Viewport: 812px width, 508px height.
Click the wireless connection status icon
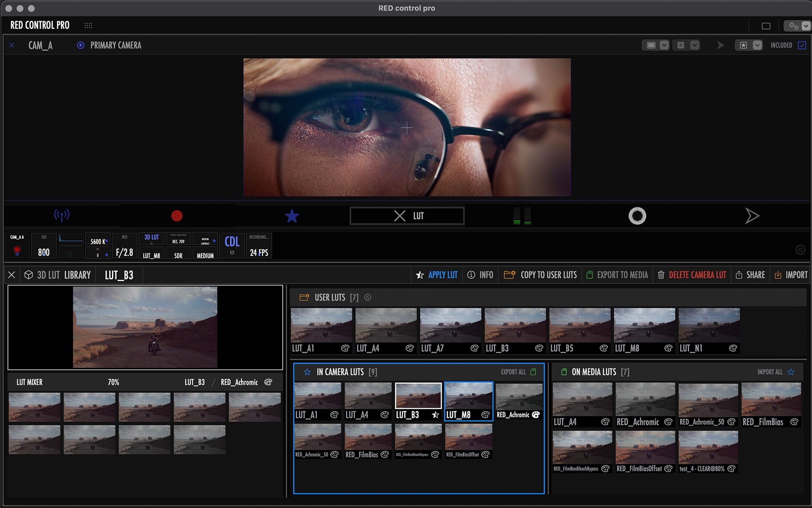62,216
